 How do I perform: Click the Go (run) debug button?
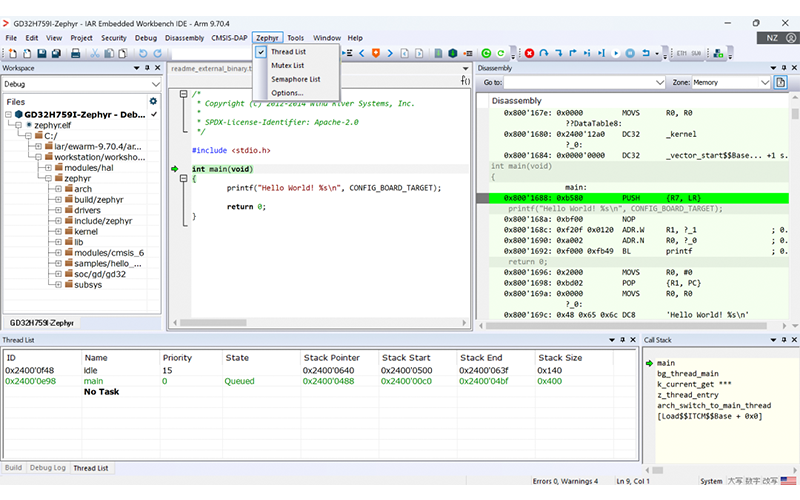tap(616, 53)
